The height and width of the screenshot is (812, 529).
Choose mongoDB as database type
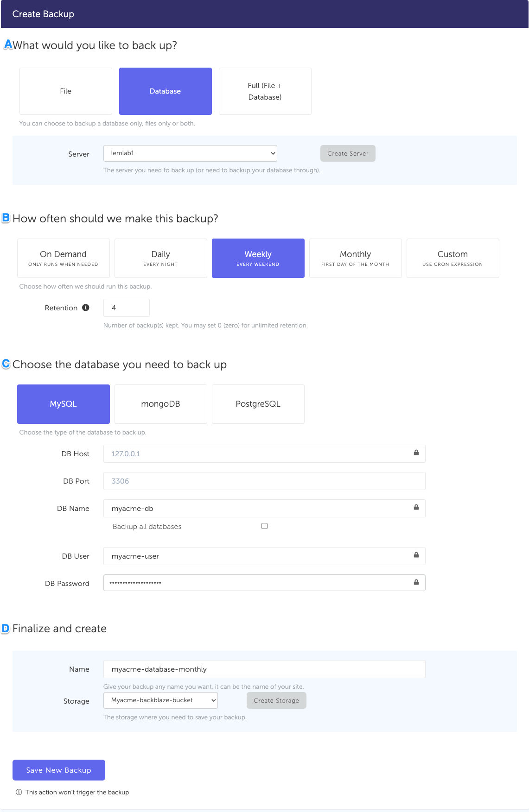[160, 404]
